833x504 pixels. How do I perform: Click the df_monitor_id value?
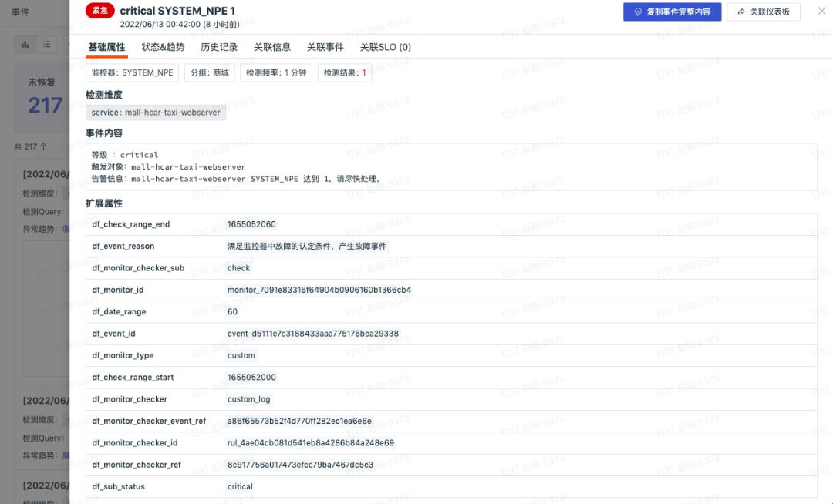click(x=319, y=290)
